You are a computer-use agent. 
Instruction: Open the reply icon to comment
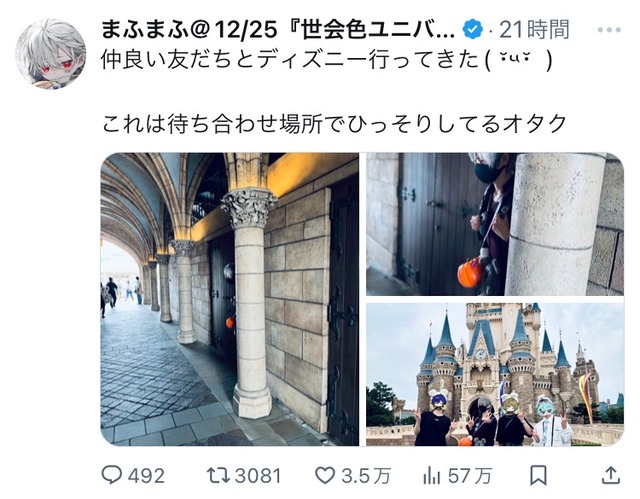coord(111,475)
